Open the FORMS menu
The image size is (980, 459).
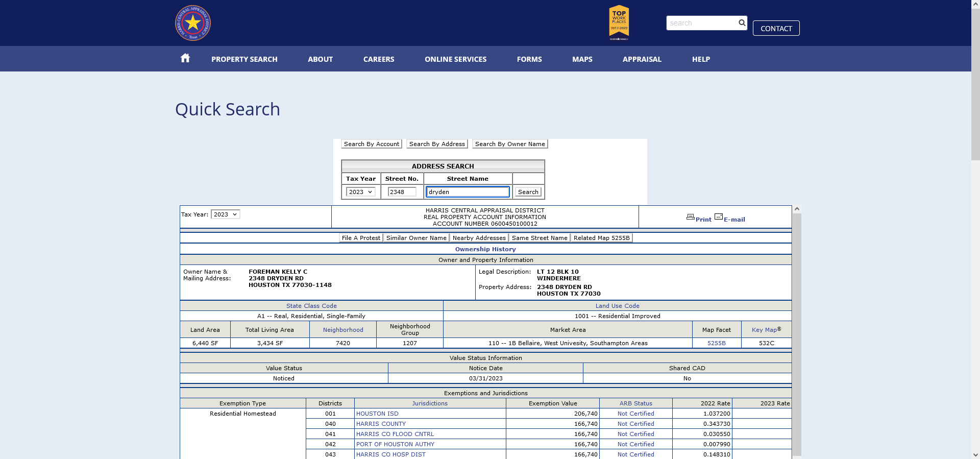(x=529, y=59)
